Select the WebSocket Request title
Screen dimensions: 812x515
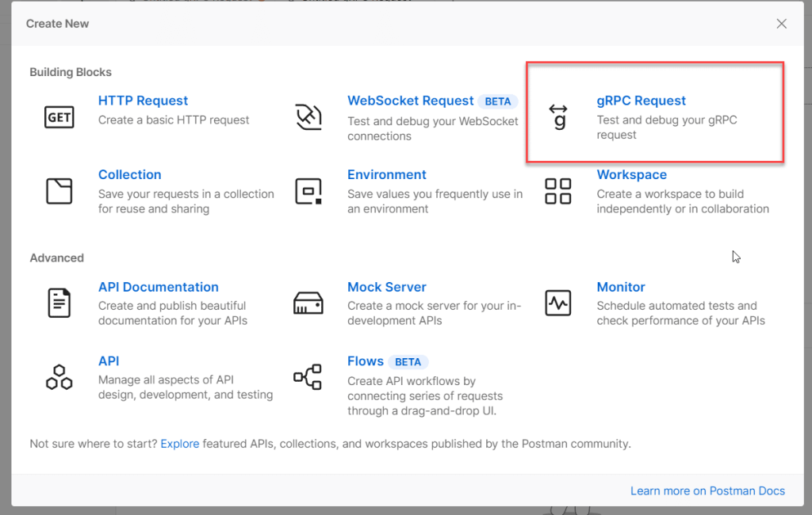(410, 101)
